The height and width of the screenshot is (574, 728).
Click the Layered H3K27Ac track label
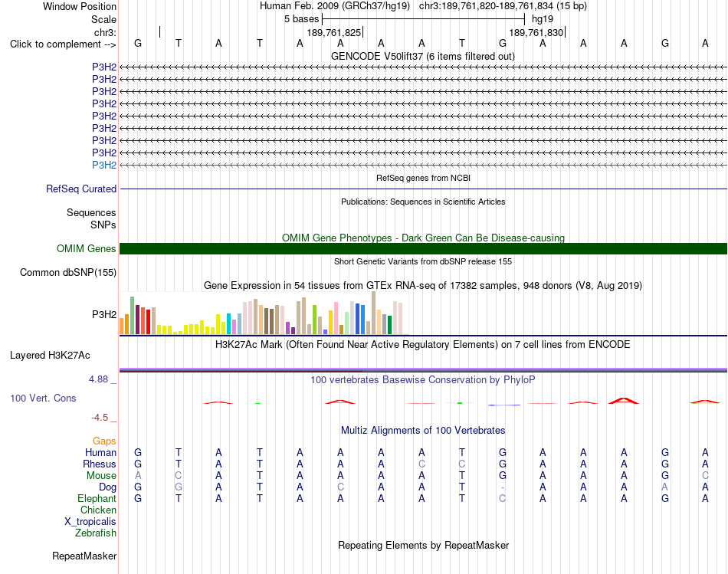pyautogui.click(x=50, y=356)
